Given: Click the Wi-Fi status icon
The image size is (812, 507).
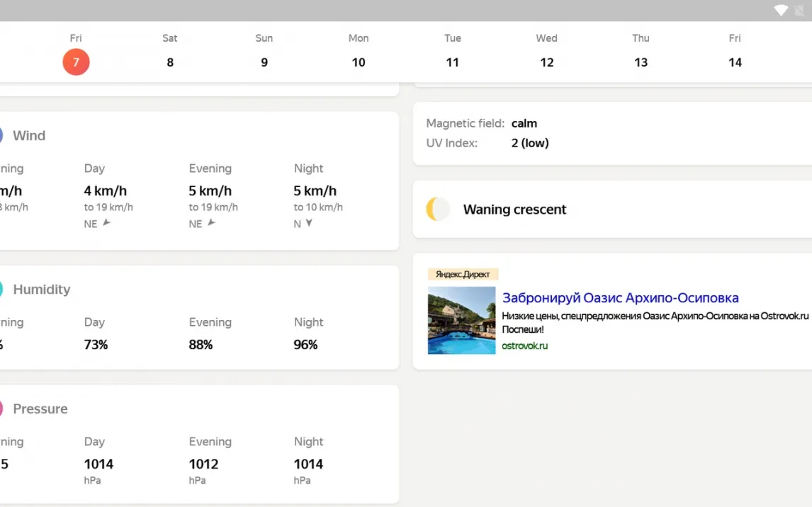Looking at the screenshot, I should pyautogui.click(x=781, y=11).
